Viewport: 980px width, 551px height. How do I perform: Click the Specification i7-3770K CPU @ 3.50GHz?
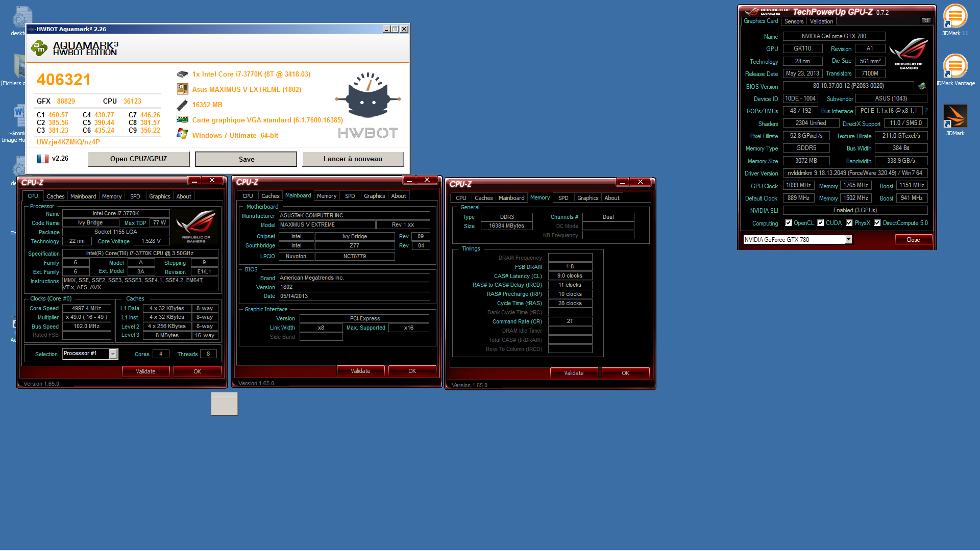140,253
